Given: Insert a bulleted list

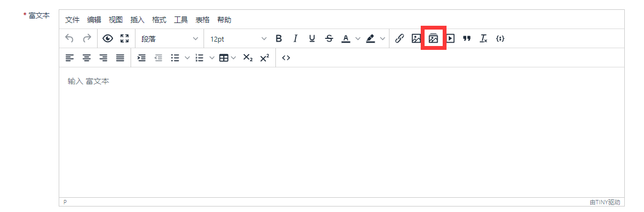Looking at the screenshot, I should coord(175,58).
